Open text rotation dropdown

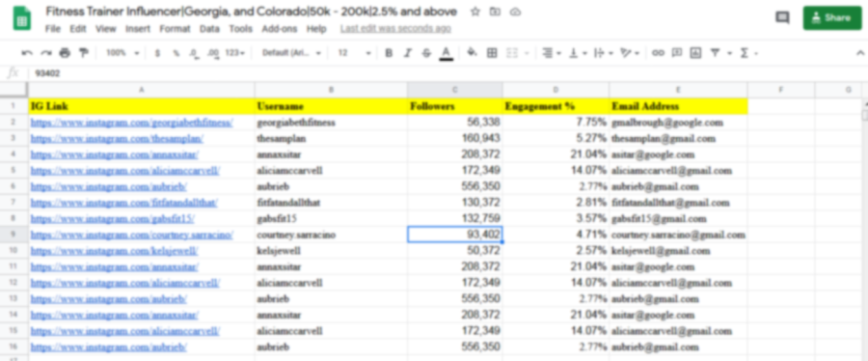630,53
